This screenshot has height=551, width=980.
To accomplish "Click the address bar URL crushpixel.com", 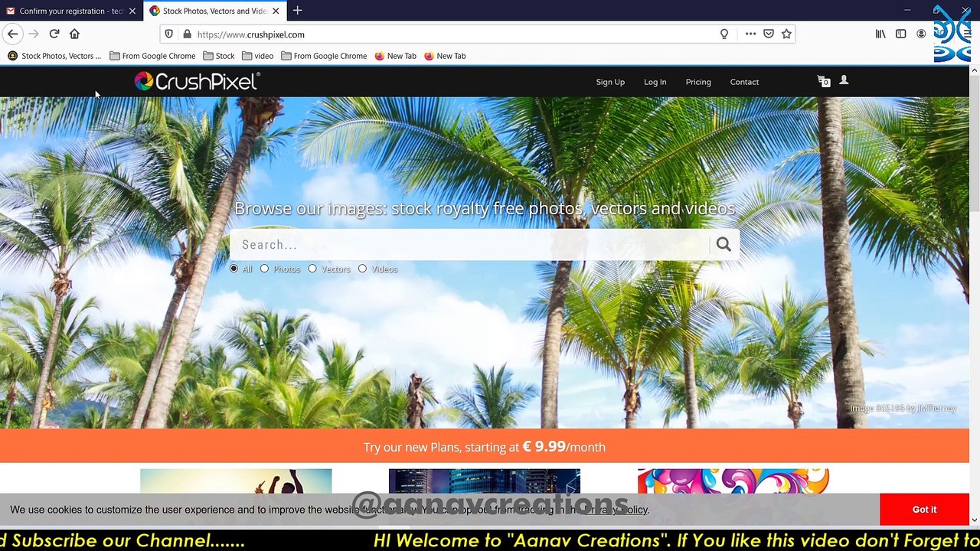I will 250,34.
